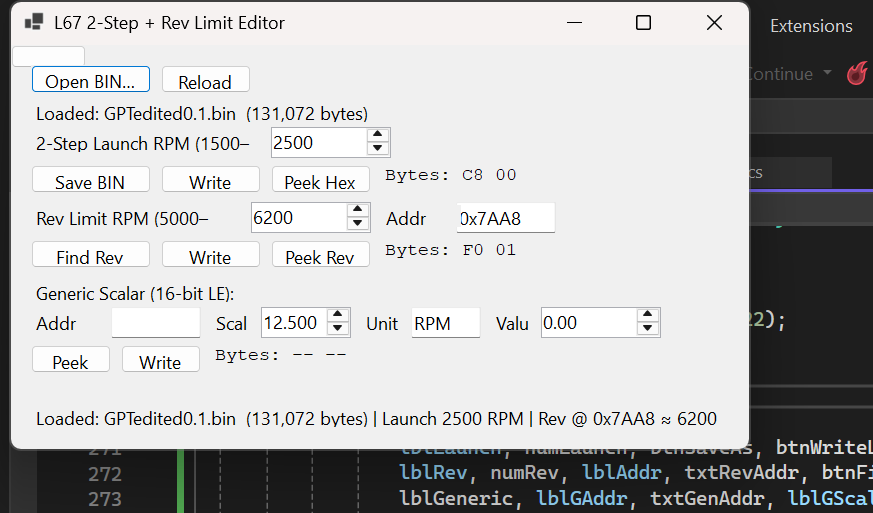Focus the Rev Limit Addr field 0x7AA8
Screen dimensions: 873x513
(x=505, y=218)
